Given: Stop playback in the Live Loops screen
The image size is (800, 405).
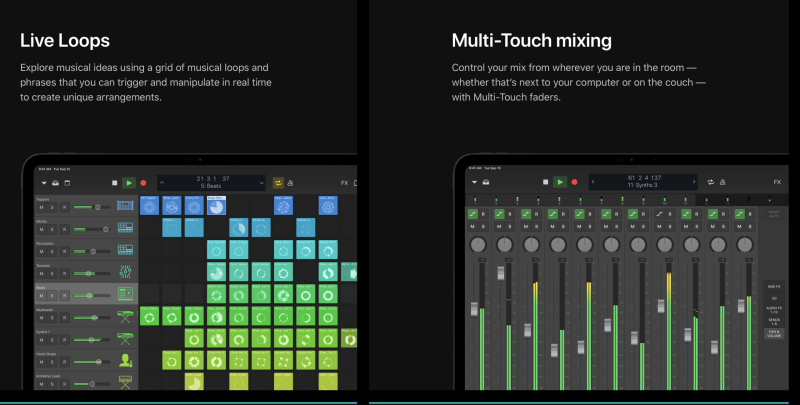Looking at the screenshot, I should (x=114, y=183).
